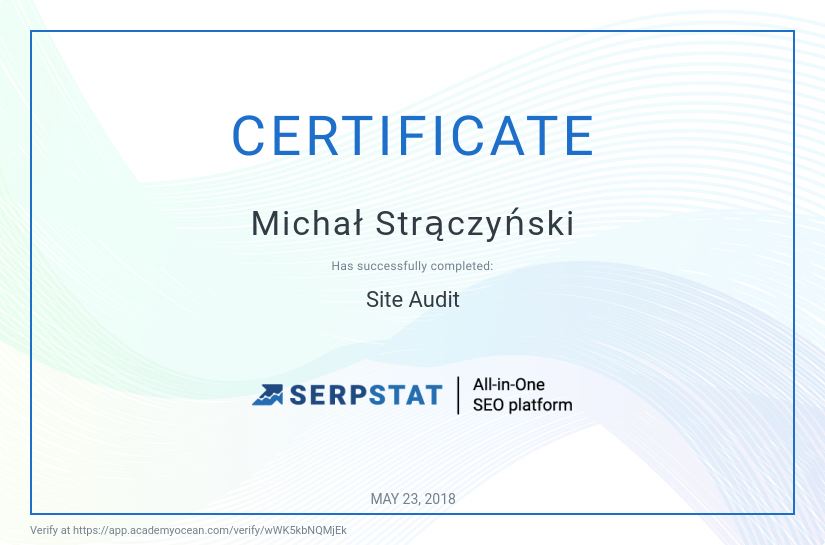
Task: Click the blue 'STAT' part of the logo
Action: pyautogui.click(x=404, y=395)
